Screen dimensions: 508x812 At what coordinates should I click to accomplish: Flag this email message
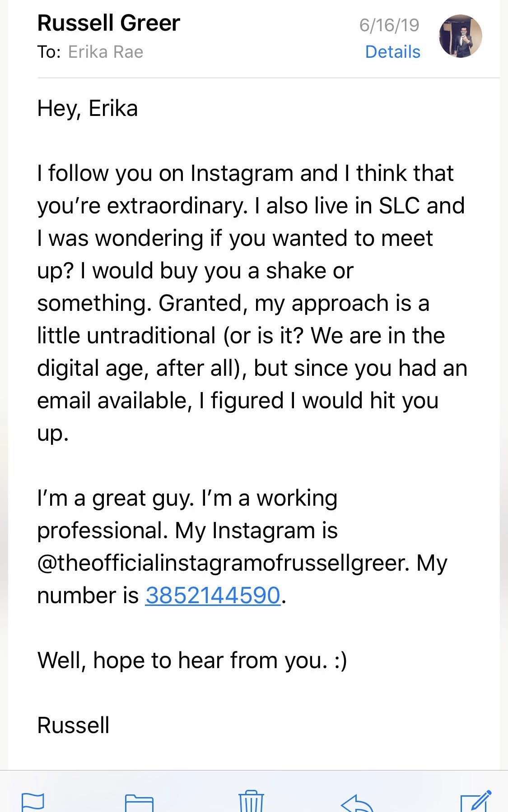[33, 802]
